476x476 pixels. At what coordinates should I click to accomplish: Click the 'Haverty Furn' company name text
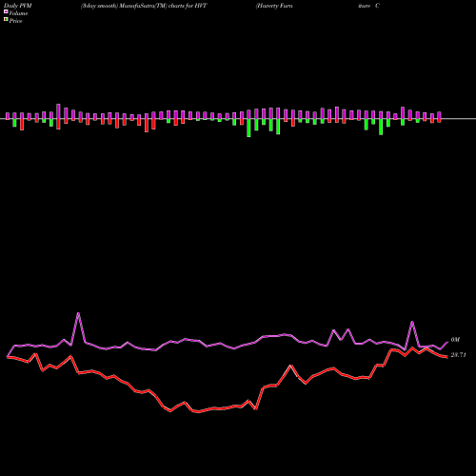(x=274, y=6)
